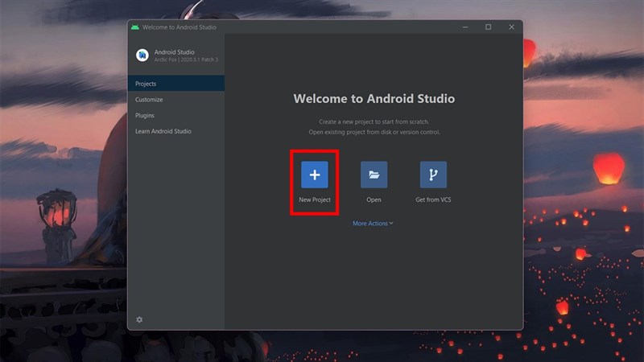Minimize the Android Studio welcome window

click(x=464, y=27)
